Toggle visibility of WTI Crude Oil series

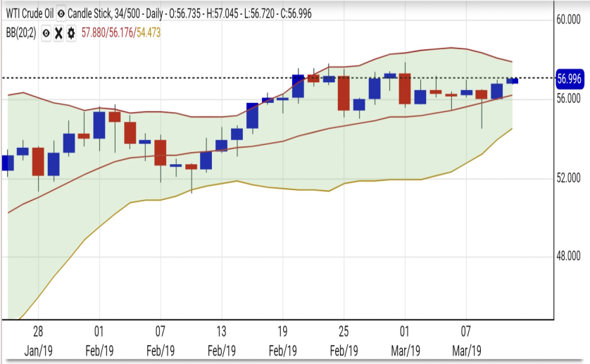61,14
